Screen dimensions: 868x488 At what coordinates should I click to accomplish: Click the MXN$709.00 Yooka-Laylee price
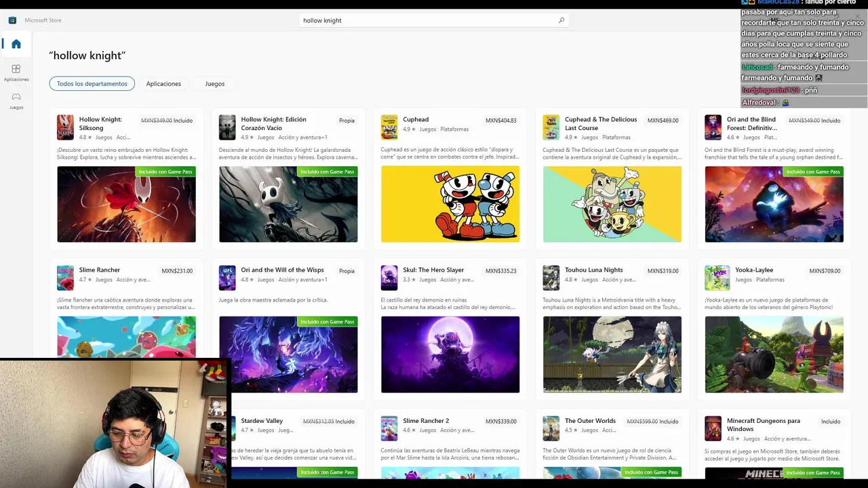825,271
